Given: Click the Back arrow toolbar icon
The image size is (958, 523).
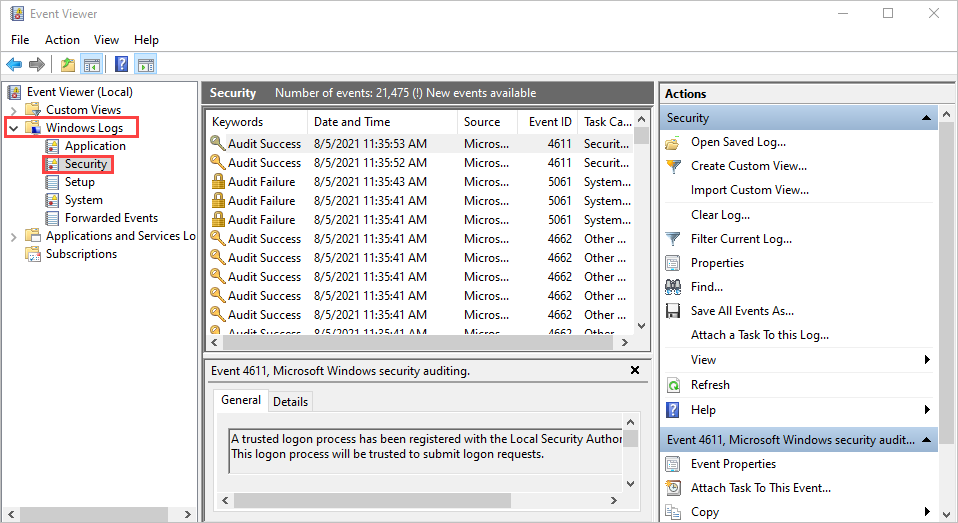Looking at the screenshot, I should 14,64.
